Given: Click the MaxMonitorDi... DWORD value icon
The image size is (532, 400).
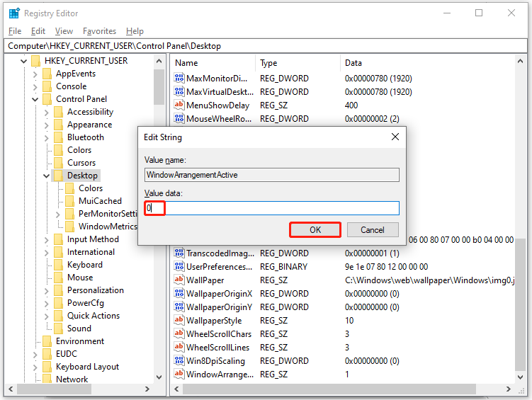Looking at the screenshot, I should 179,78.
